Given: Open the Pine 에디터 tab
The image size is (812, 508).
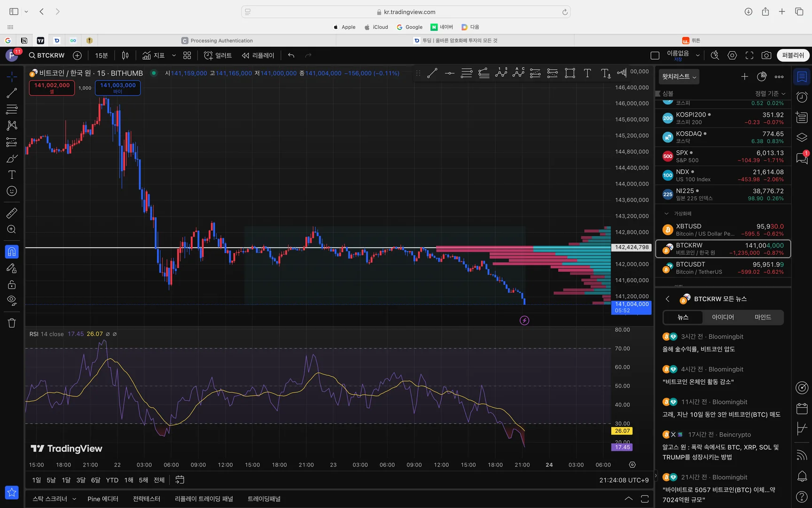Looking at the screenshot, I should [x=102, y=499].
